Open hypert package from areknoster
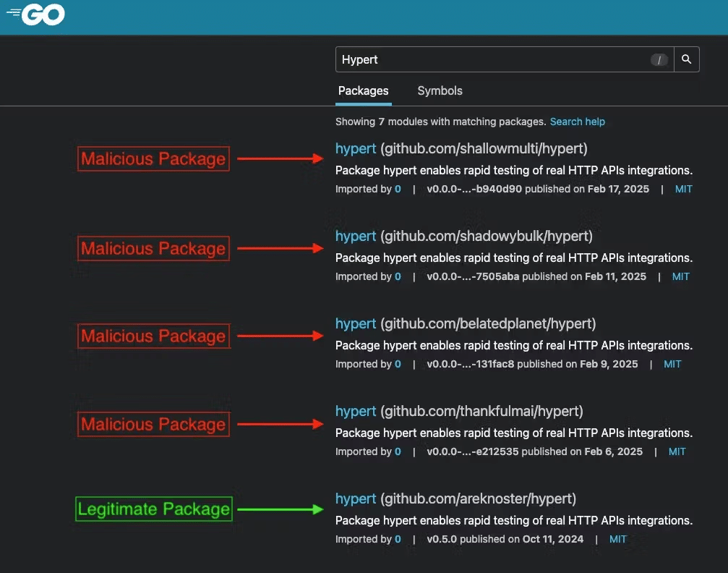 [356, 498]
